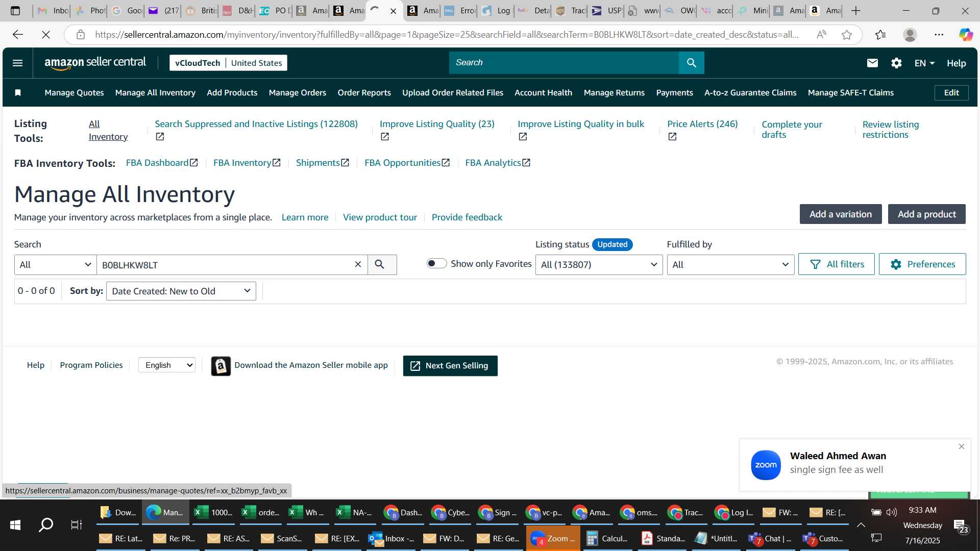Open a new browser tab

(x=856, y=11)
